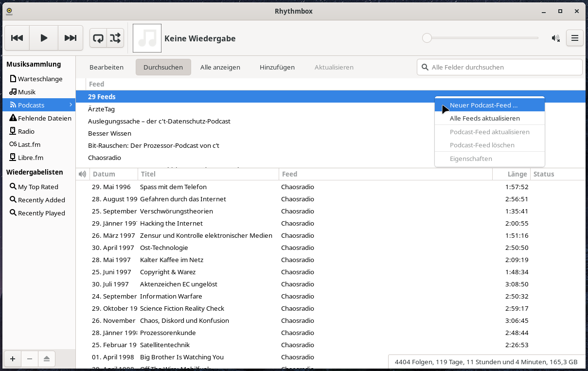Image resolution: width=588 pixels, height=371 pixels.
Task: Toggle shuffle playback mode
Action: click(115, 38)
